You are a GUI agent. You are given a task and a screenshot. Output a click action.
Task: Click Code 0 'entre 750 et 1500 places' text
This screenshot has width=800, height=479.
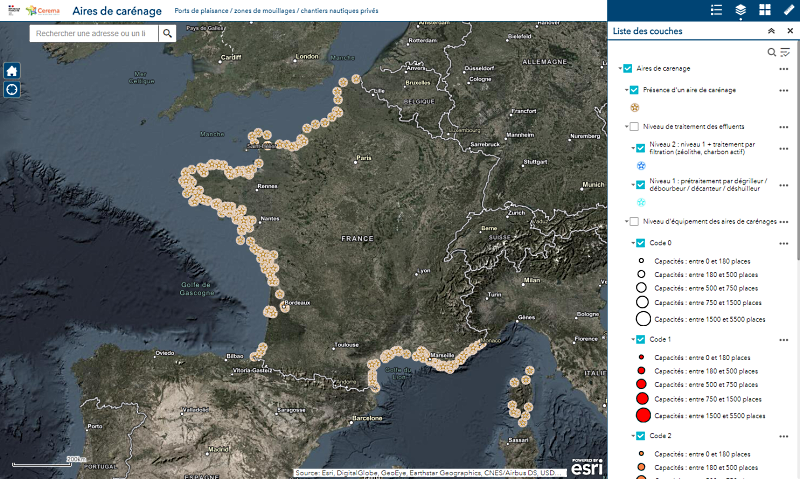[x=708, y=302]
